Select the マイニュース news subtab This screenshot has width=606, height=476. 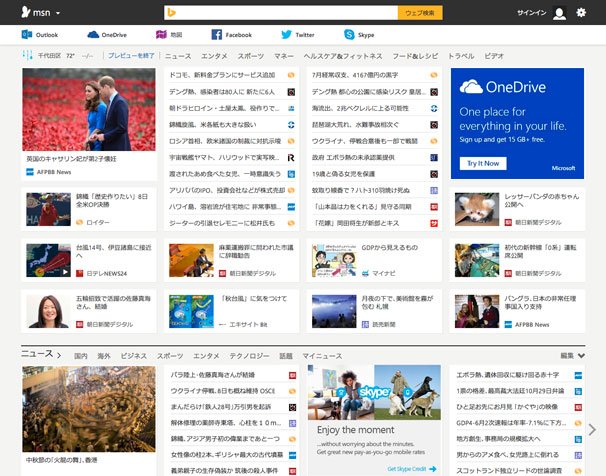pyautogui.click(x=322, y=356)
